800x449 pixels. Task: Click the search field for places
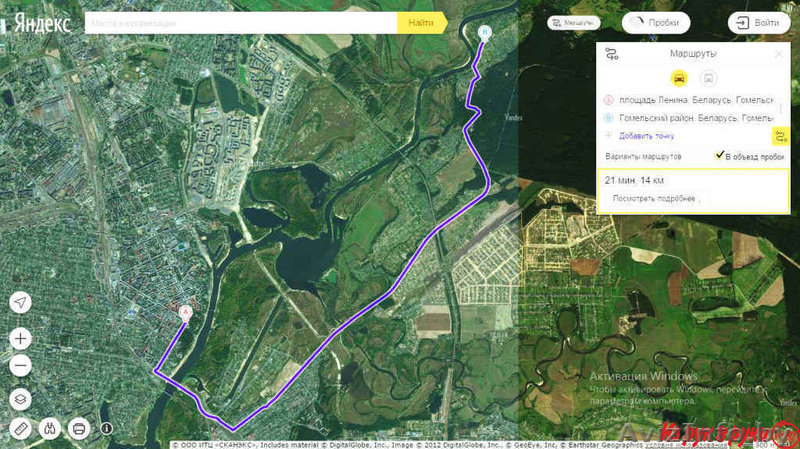pyautogui.click(x=240, y=22)
